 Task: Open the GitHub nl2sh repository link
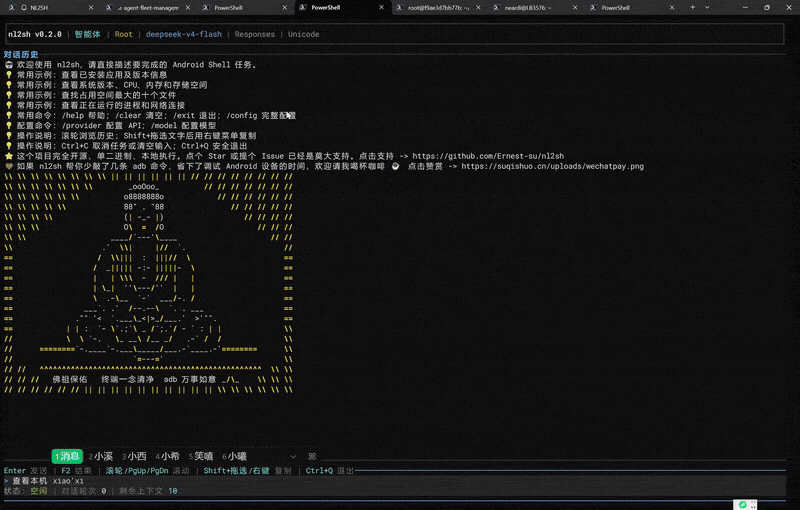pos(488,156)
